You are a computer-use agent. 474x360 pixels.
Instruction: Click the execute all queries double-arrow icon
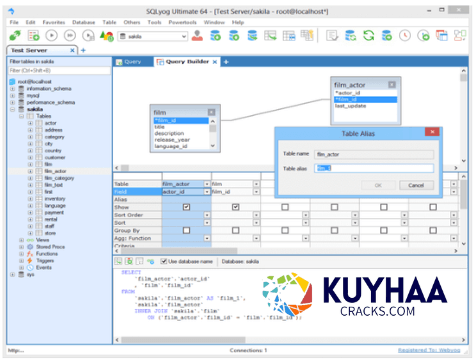click(x=70, y=35)
